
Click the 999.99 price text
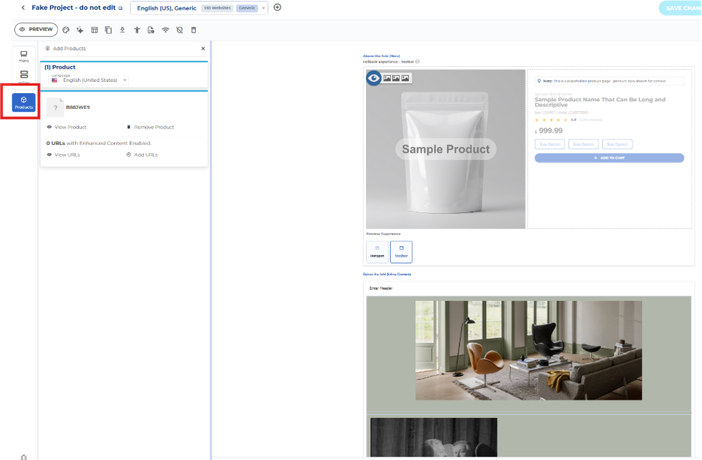tap(550, 130)
